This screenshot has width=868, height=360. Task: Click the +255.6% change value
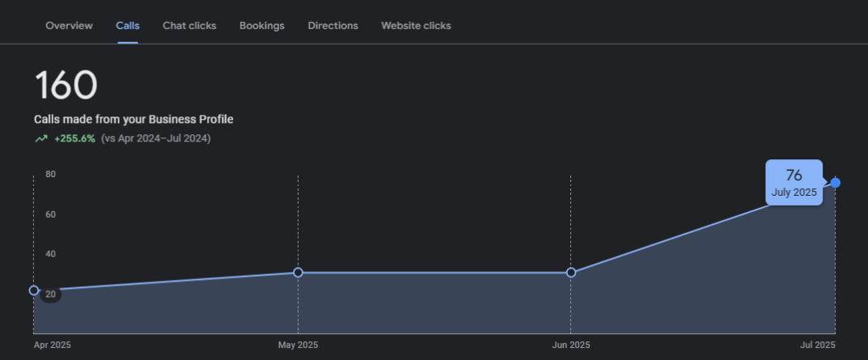coord(74,138)
